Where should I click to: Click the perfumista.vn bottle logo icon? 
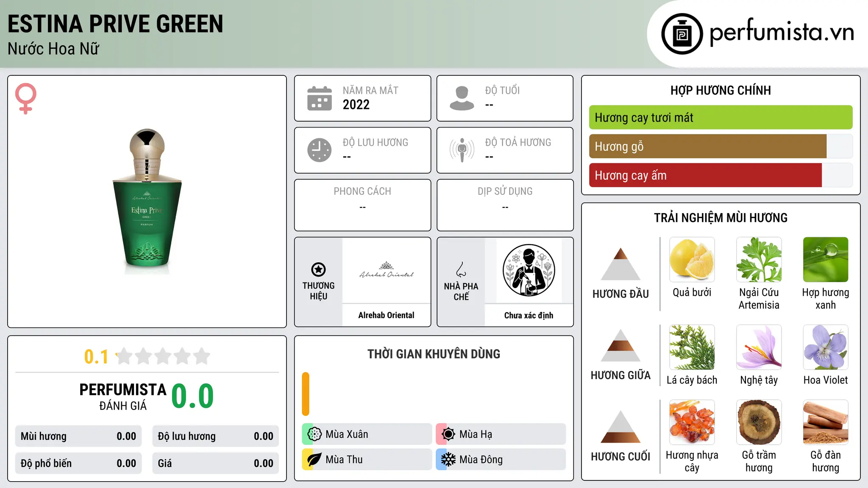(682, 34)
